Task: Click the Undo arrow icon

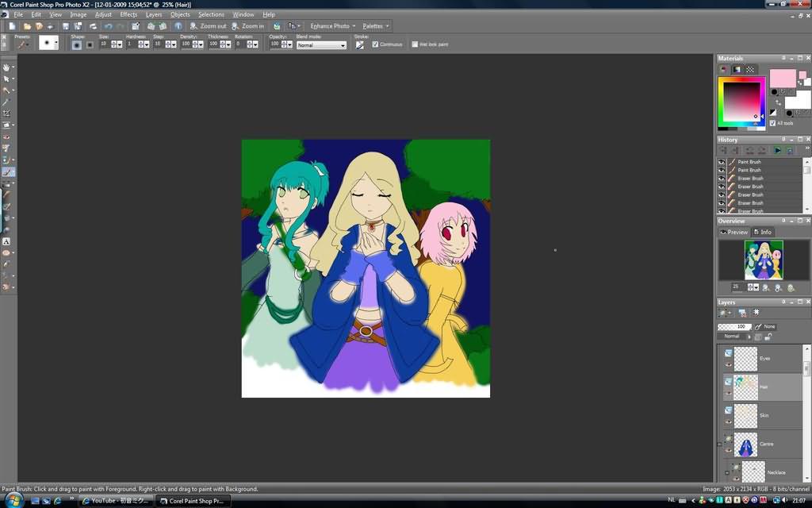Action: (108, 26)
